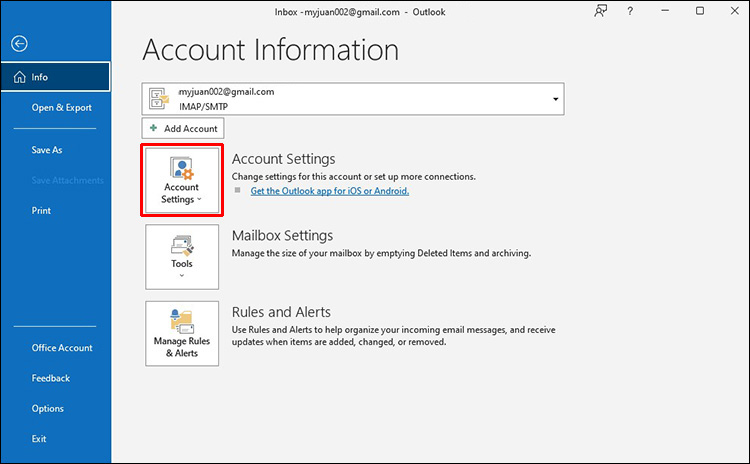The height and width of the screenshot is (464, 750).
Task: Open Office Account page
Action: point(62,348)
